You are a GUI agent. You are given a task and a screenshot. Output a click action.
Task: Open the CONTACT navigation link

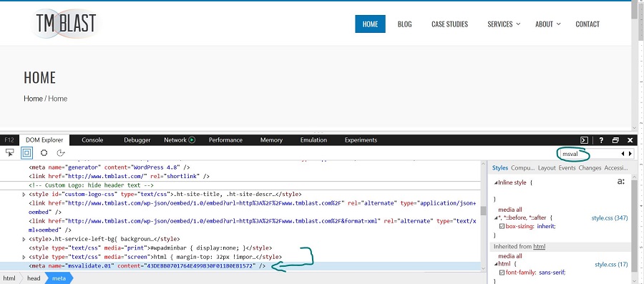[587, 24]
